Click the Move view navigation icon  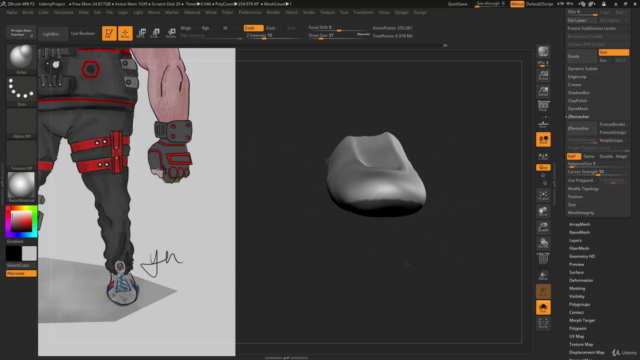tap(543, 211)
